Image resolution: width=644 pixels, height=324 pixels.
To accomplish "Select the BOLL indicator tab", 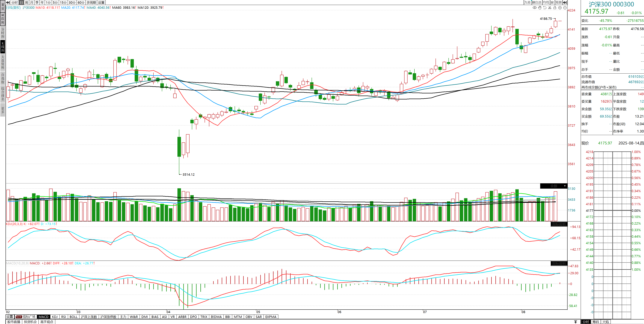I will [x=73, y=317].
